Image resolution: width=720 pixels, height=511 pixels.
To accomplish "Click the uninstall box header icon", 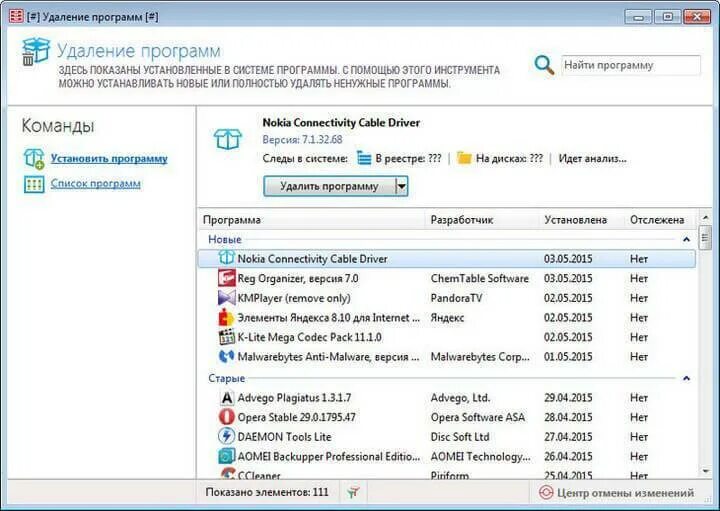I will point(35,51).
